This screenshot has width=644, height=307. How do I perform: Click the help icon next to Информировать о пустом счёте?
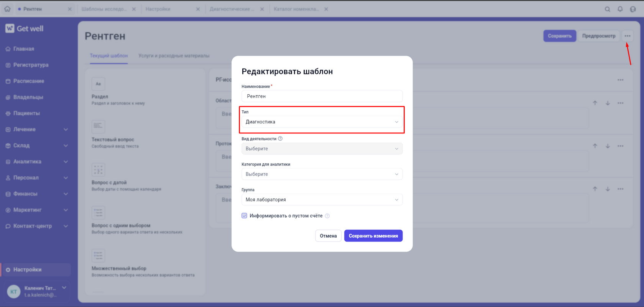click(x=327, y=216)
